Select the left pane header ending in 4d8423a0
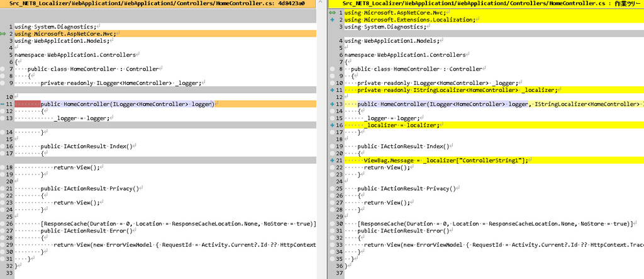The image size is (644, 279). coord(158,3)
